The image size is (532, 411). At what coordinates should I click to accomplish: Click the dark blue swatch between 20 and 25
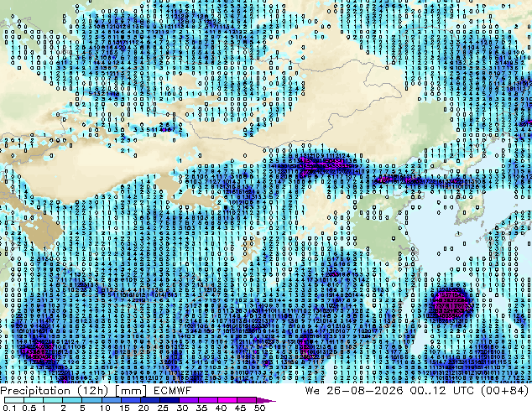pos(150,400)
